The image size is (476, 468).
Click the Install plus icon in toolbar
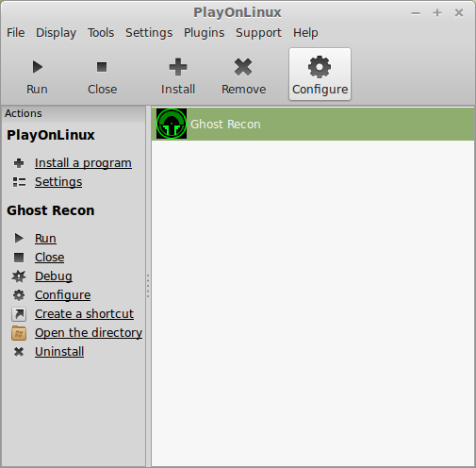[178, 67]
